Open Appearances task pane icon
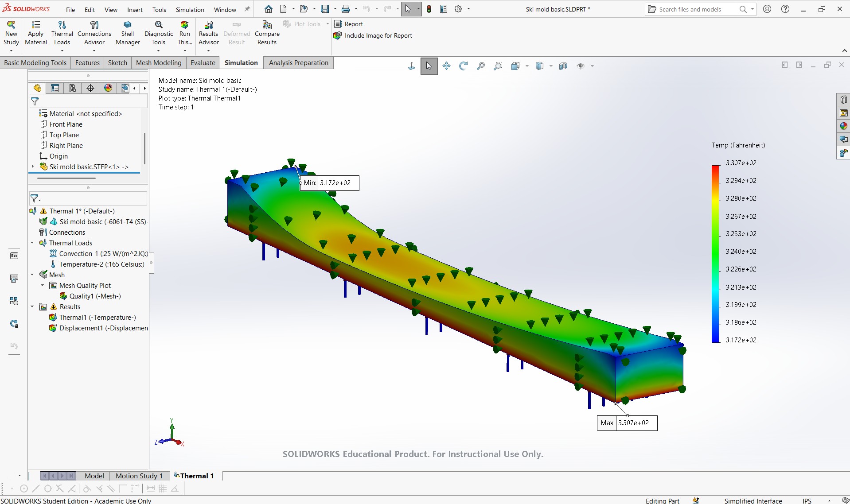This screenshot has height=504, width=850. (843, 126)
